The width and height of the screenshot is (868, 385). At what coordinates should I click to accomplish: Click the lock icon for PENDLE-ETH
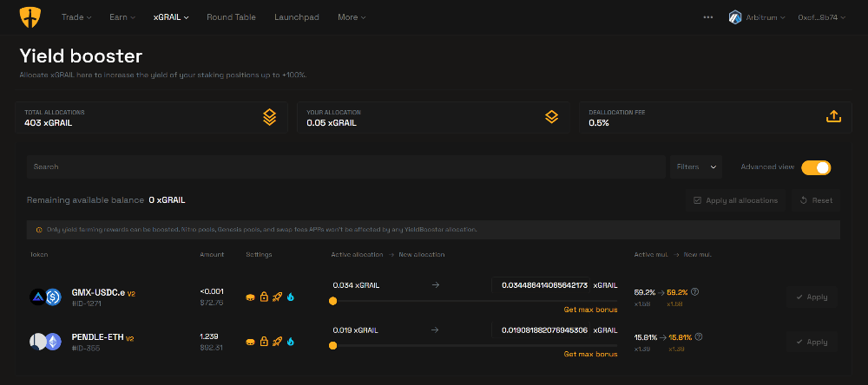click(x=264, y=342)
